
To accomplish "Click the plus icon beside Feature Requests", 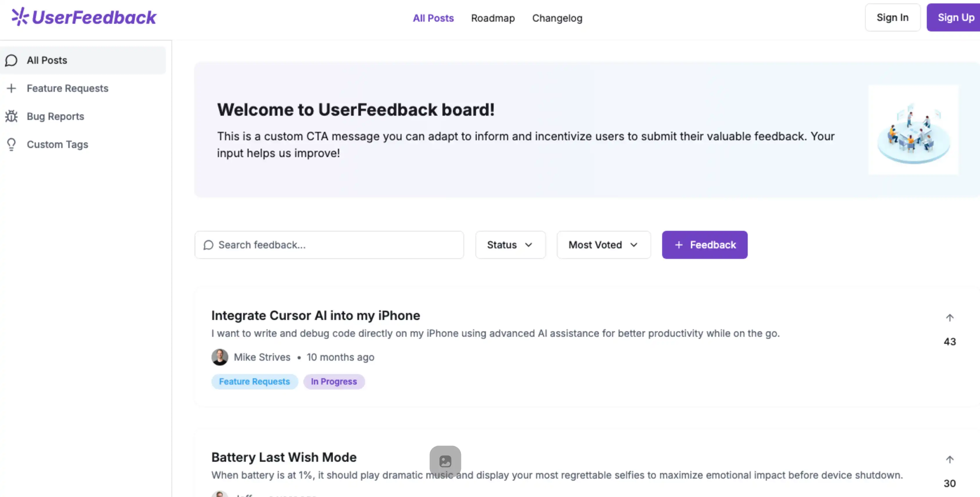I will 11,88.
